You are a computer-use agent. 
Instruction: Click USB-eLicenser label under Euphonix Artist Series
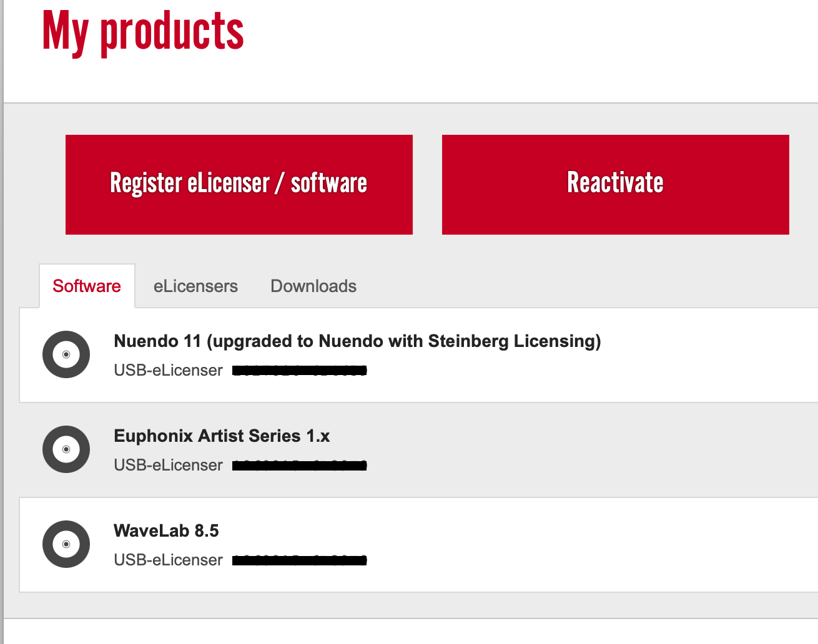[168, 466]
